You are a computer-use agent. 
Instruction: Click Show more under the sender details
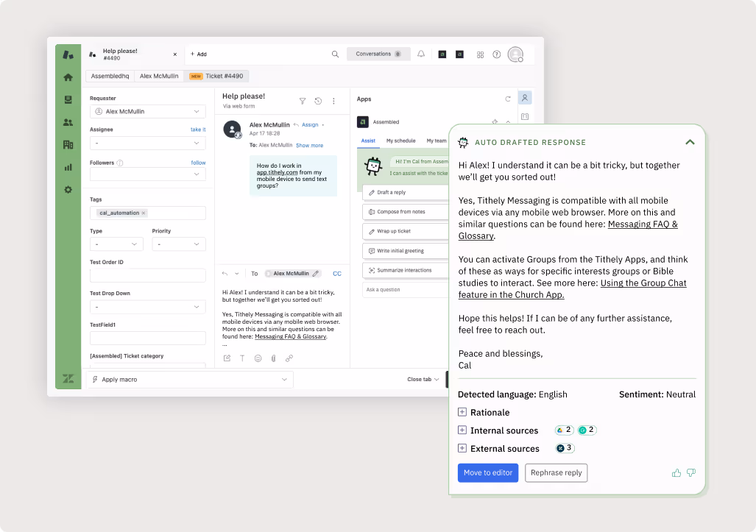coord(309,146)
